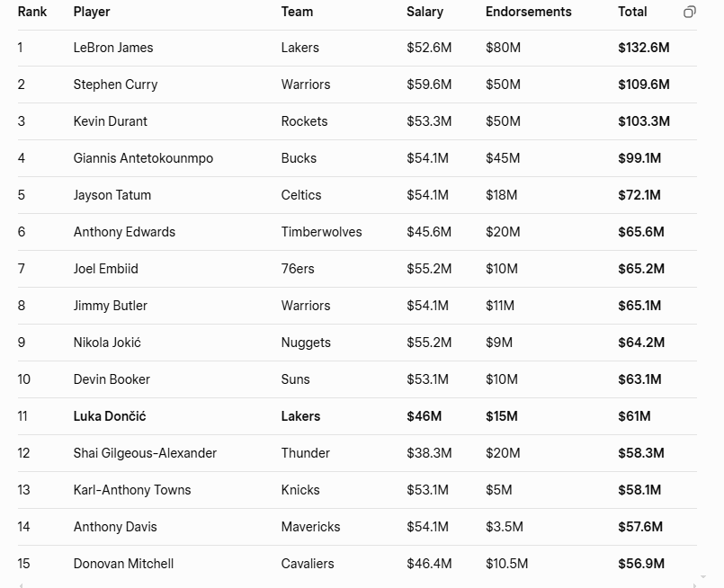The width and height of the screenshot is (724, 588).
Task: Click Stephen Curry's $109.6M total
Action: tap(644, 85)
